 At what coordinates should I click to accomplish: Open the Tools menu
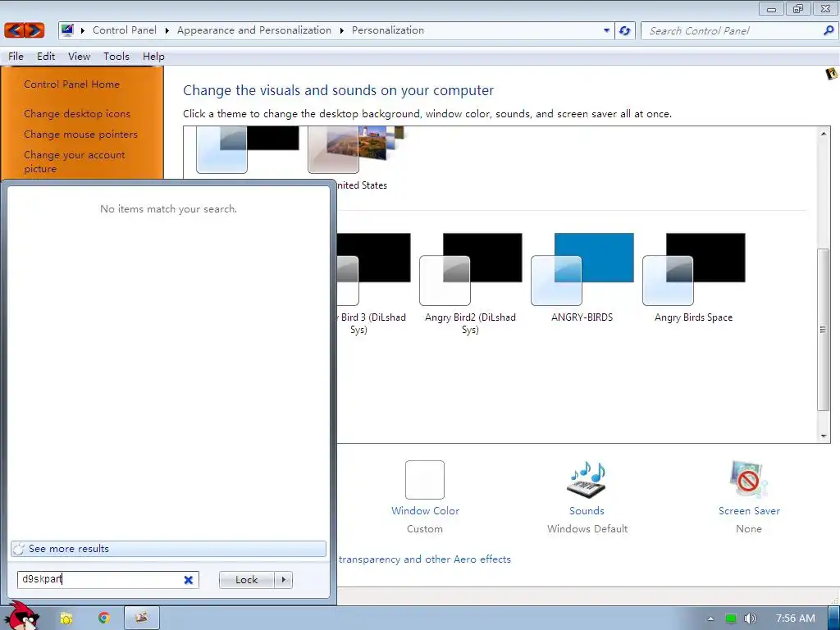click(116, 57)
